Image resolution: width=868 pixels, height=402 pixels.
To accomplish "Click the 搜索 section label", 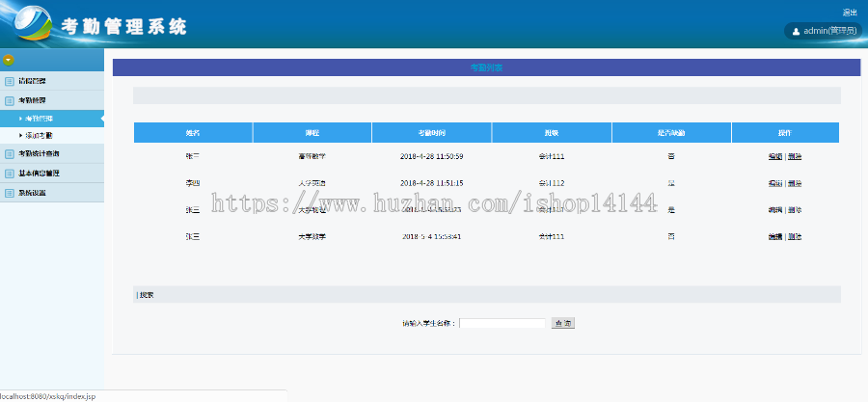I will (147, 295).
